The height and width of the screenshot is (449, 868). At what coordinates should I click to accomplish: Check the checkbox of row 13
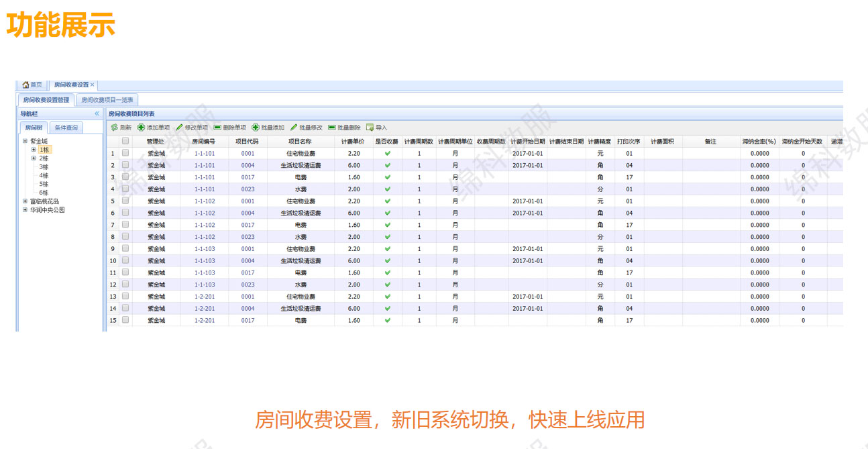tap(125, 296)
